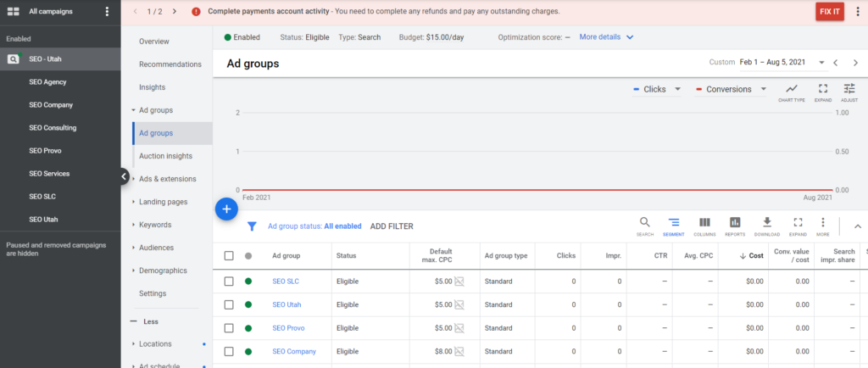The image size is (868, 368).
Task: Download the ad groups table
Action: (766, 226)
